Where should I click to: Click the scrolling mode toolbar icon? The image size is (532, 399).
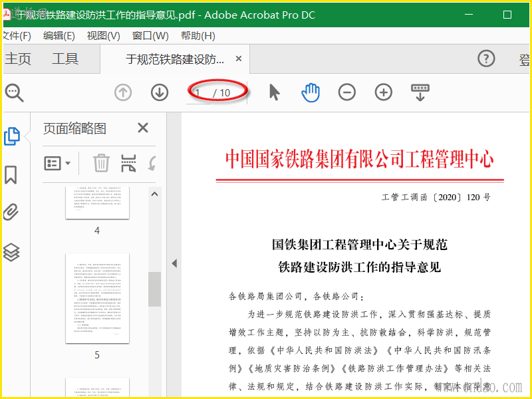(420, 92)
